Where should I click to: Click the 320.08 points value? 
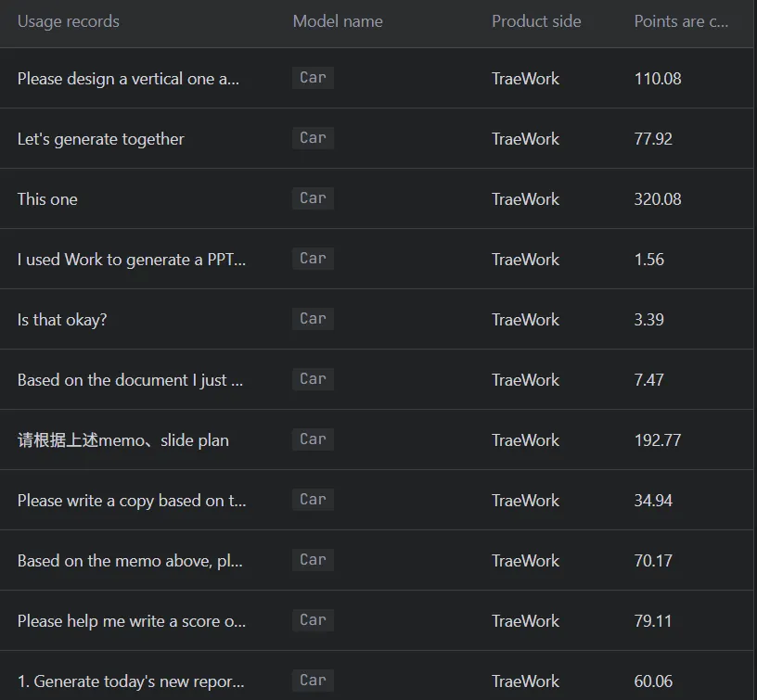tap(658, 199)
